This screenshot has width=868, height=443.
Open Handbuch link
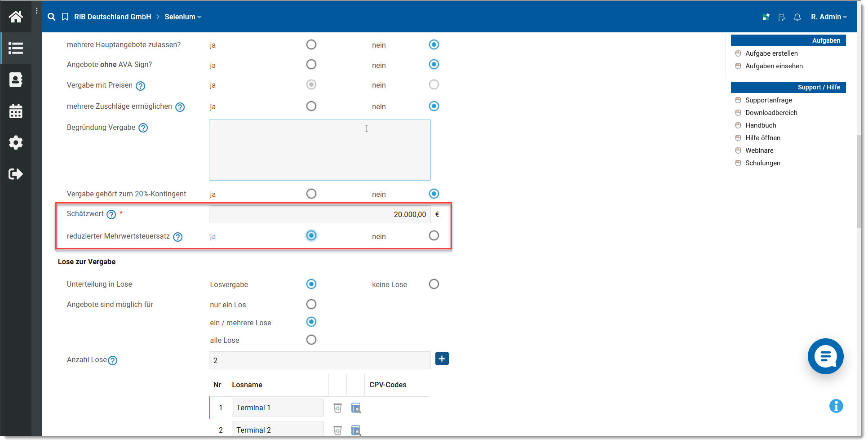761,125
